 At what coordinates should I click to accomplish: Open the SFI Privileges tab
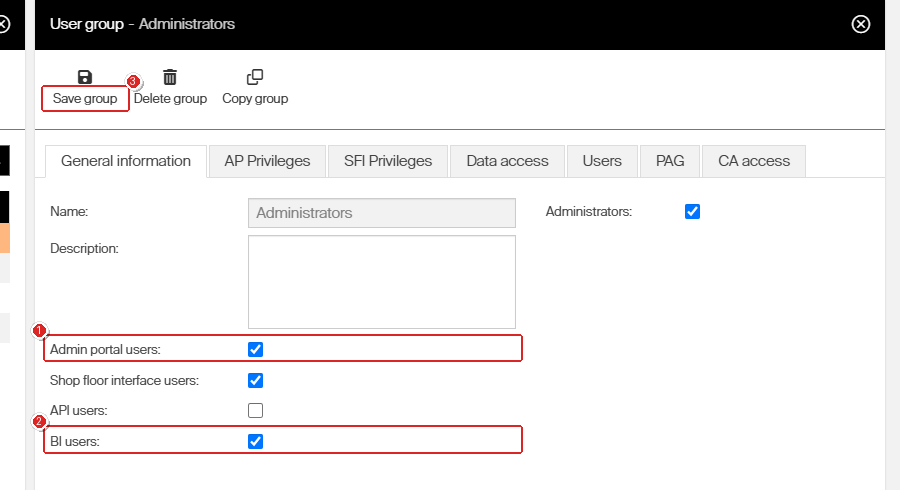click(x=388, y=161)
